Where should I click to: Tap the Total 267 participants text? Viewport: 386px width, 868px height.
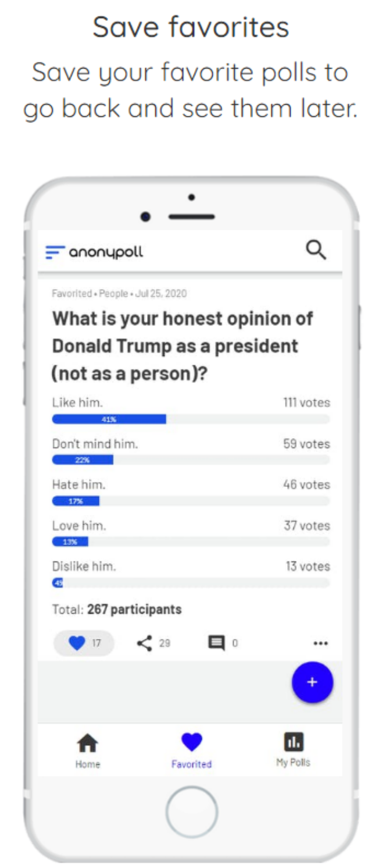116,609
